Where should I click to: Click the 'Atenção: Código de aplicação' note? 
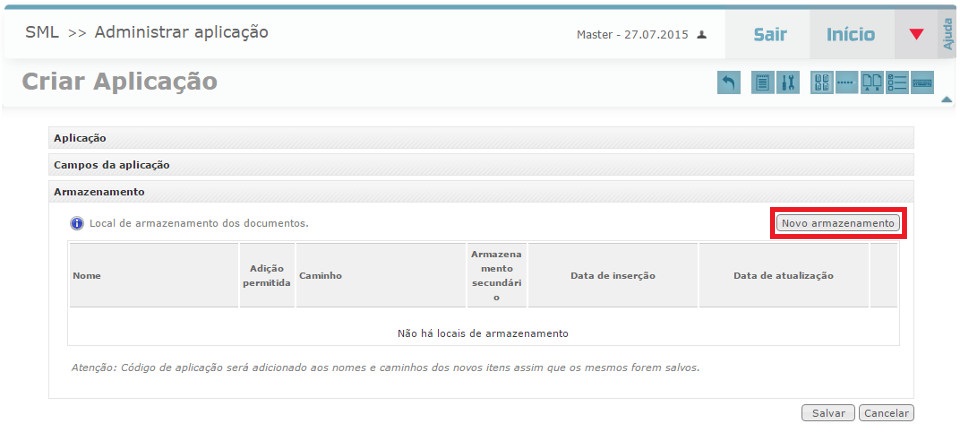(385, 369)
